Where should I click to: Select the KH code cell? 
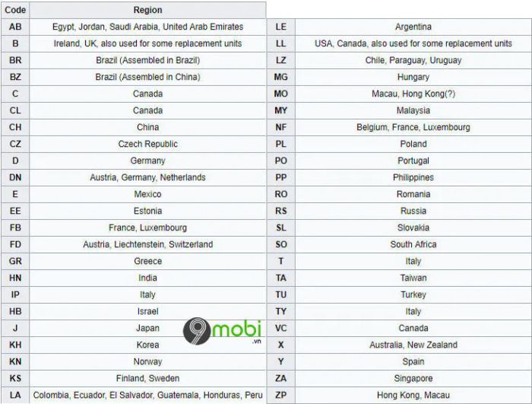(15, 345)
